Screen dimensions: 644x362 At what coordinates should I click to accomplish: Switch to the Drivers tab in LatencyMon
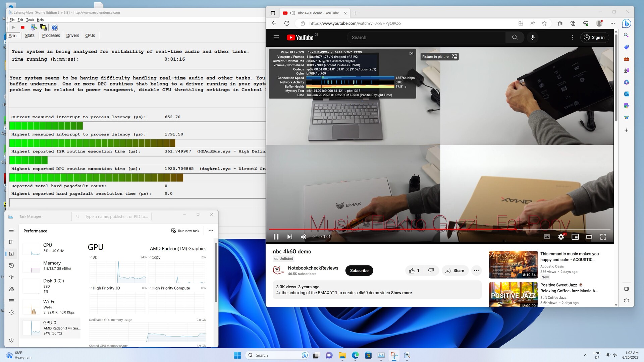pyautogui.click(x=72, y=36)
